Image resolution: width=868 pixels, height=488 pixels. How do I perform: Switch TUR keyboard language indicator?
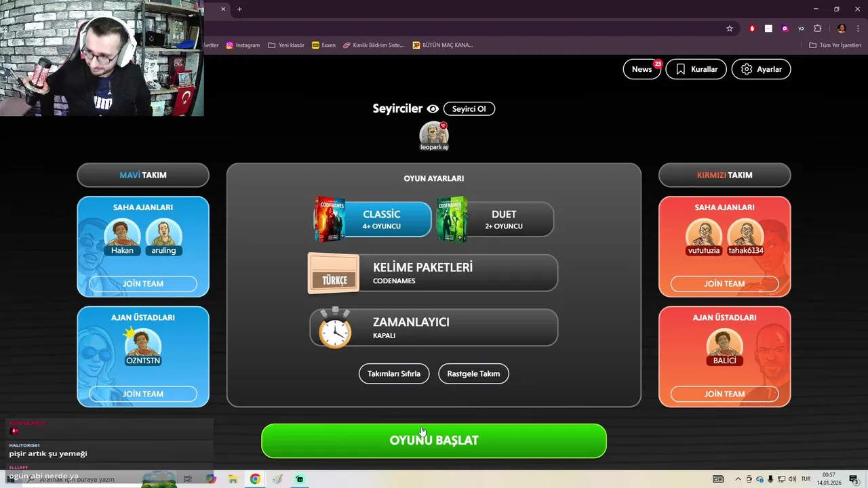806,479
